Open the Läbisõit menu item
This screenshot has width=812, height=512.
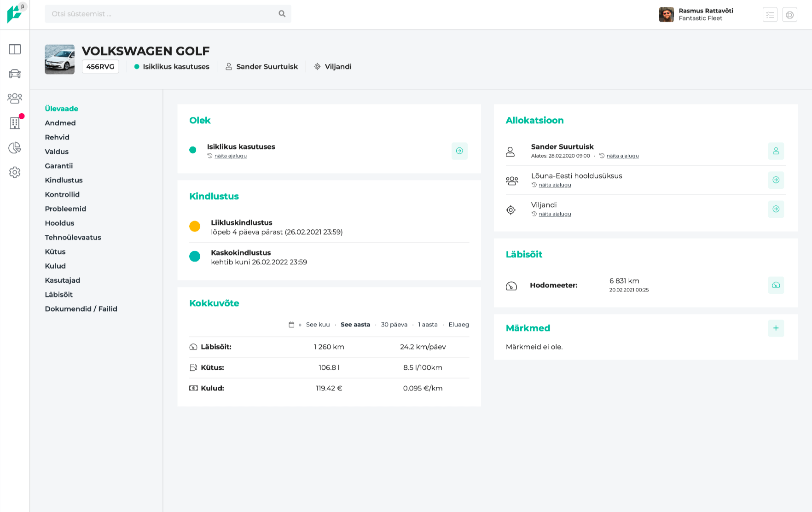pyautogui.click(x=59, y=294)
